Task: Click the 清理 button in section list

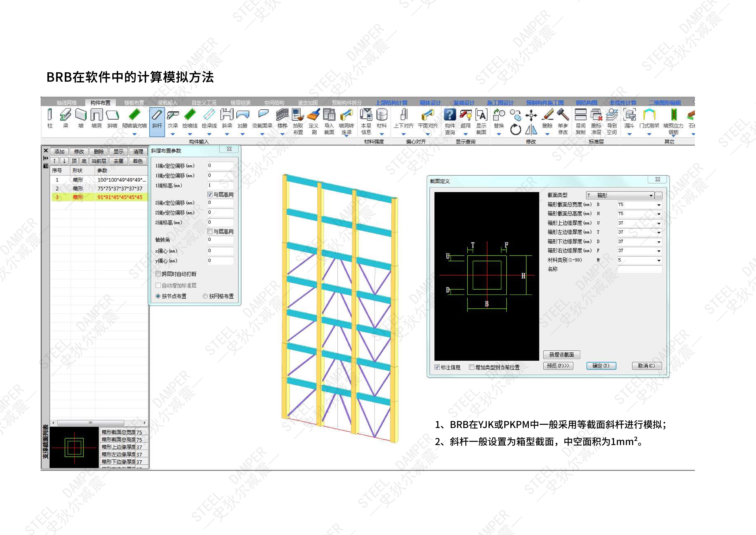Action: coord(138,152)
